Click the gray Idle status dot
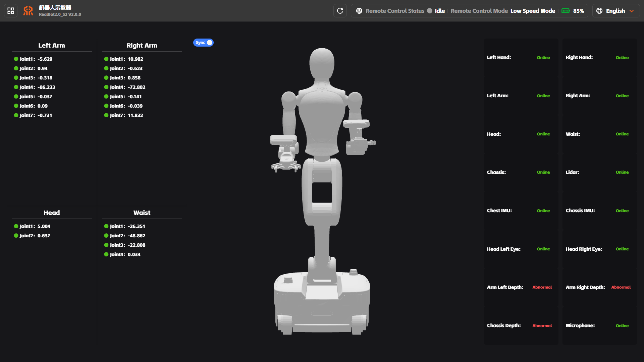The width and height of the screenshot is (644, 362). coord(430,11)
